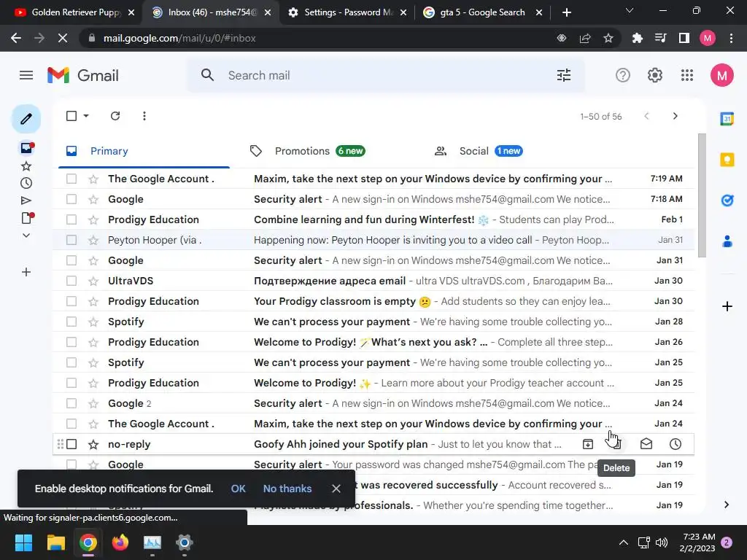This screenshot has width=747, height=560.
Task: Go to newer page of messages
Action: [646, 116]
